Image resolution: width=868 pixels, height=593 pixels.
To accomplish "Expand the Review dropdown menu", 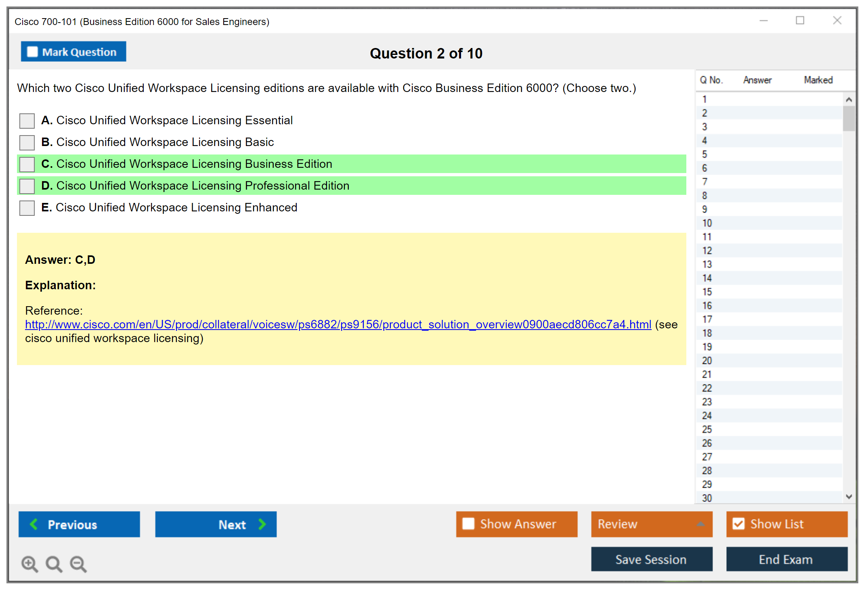I will 700,524.
